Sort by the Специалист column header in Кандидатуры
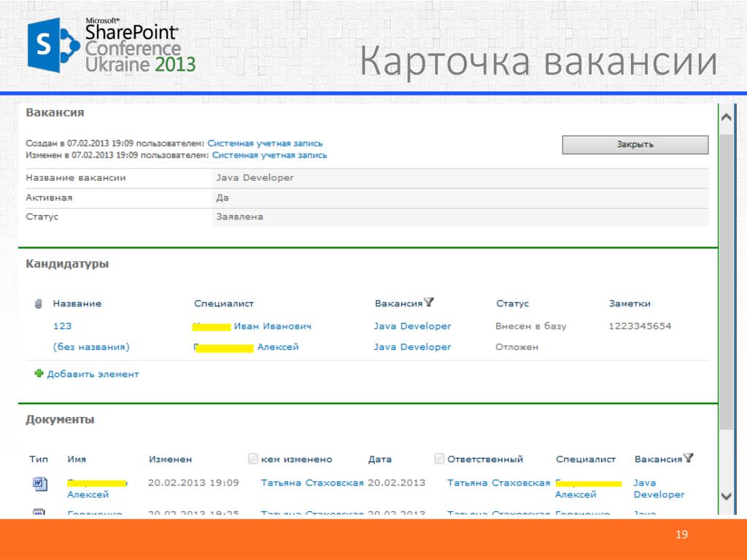Screen dimensions: 747x560 (223, 303)
